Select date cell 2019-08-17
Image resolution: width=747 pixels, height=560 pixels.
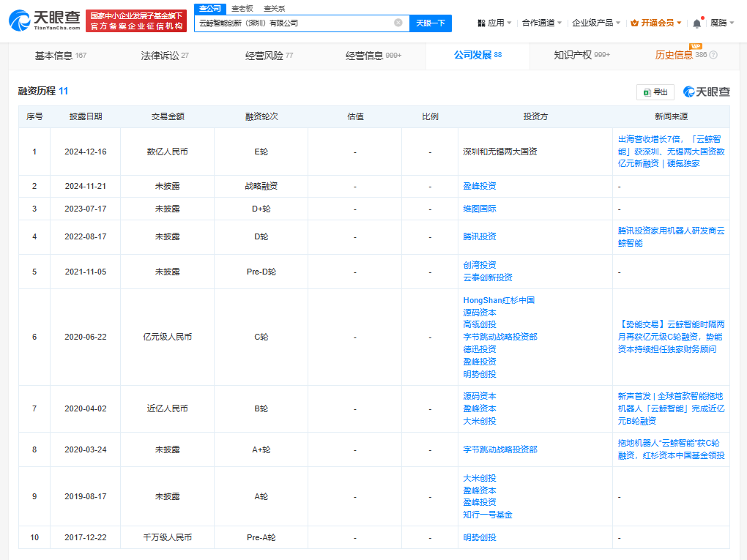click(86, 496)
